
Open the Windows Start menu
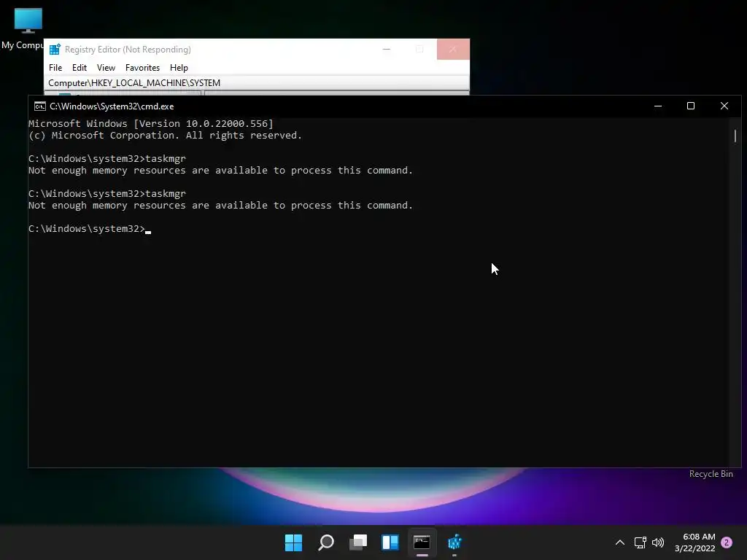click(x=293, y=542)
